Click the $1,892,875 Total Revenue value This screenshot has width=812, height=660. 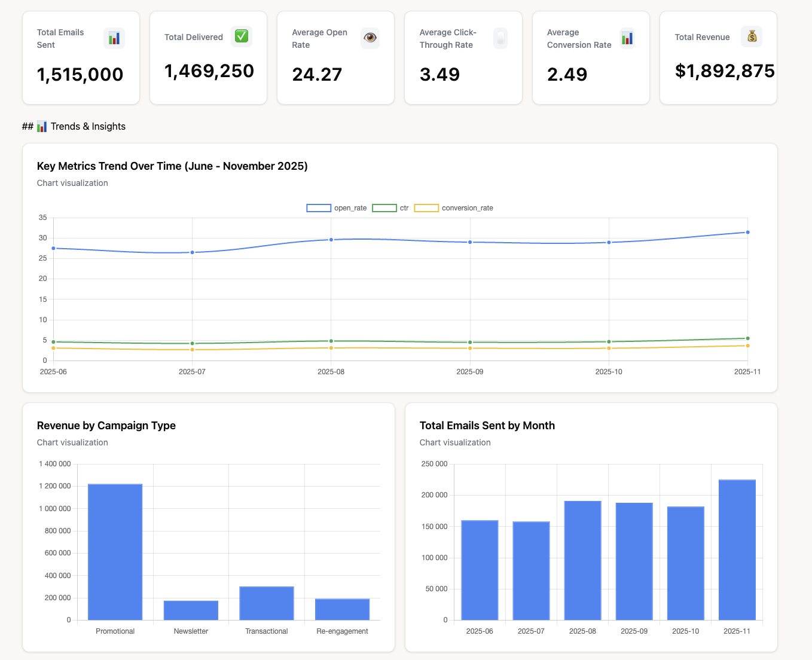[725, 71]
